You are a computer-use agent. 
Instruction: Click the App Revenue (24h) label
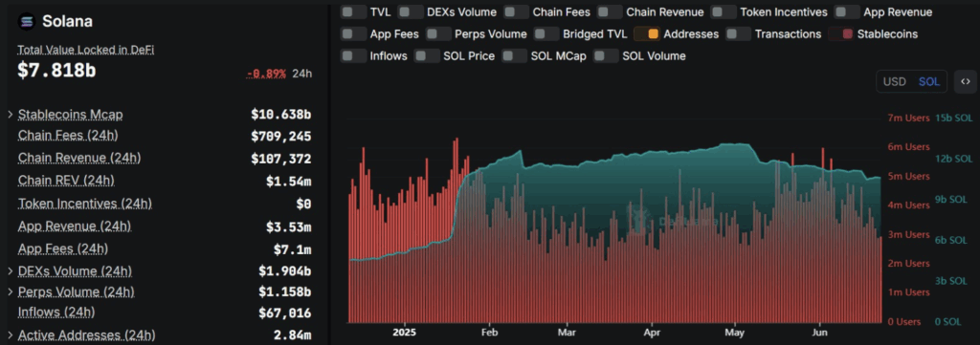pos(75,226)
